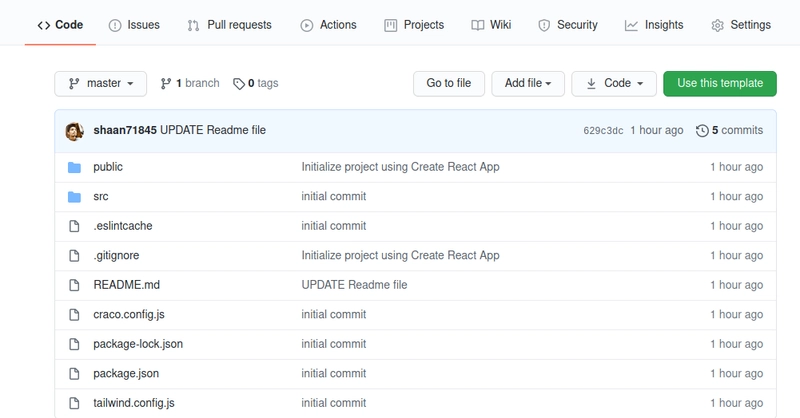
Task: Open initial commit link for tailwind.config.js
Action: pyautogui.click(x=334, y=403)
